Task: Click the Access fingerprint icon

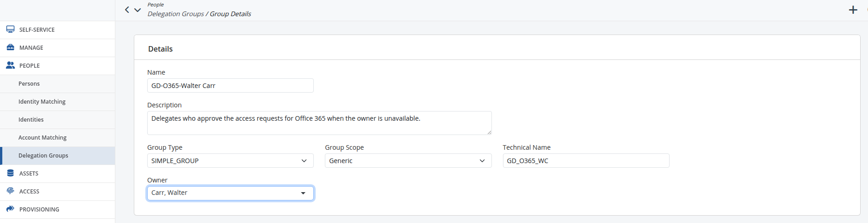Action: tap(10, 191)
